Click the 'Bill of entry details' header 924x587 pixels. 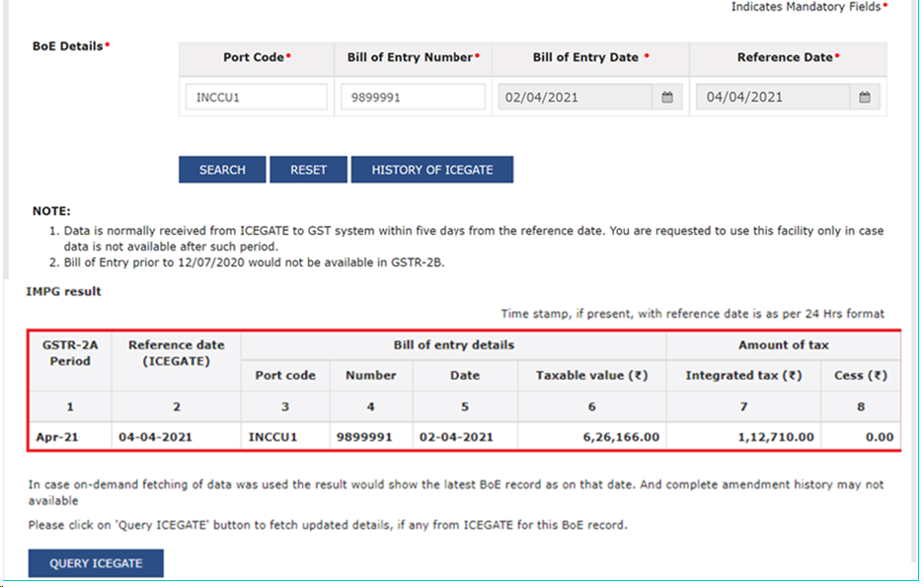pyautogui.click(x=454, y=345)
